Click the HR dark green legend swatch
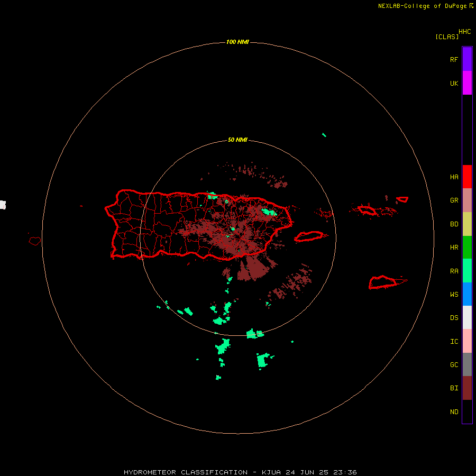Image resolution: width=476 pixels, height=476 pixels. (x=467, y=247)
